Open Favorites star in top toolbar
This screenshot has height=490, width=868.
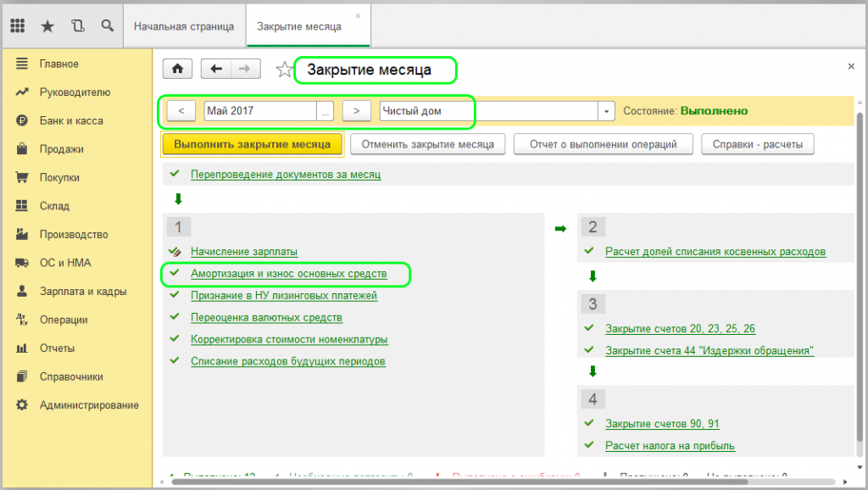tap(47, 26)
